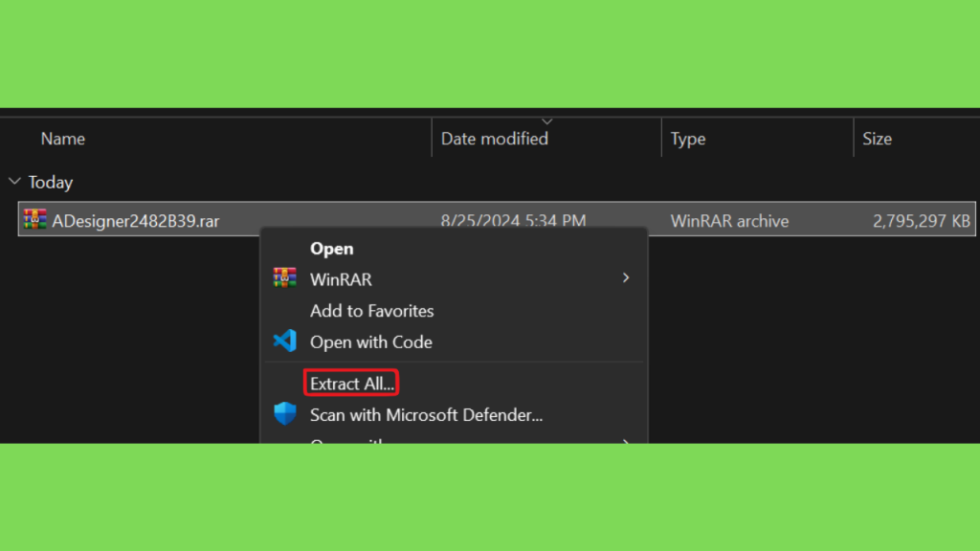Click the Visual Studio Code icon
This screenshot has width=980, height=551.
284,342
